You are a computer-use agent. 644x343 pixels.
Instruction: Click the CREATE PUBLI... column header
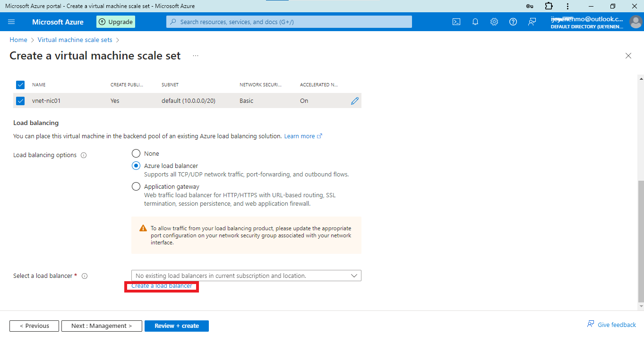[x=127, y=85]
